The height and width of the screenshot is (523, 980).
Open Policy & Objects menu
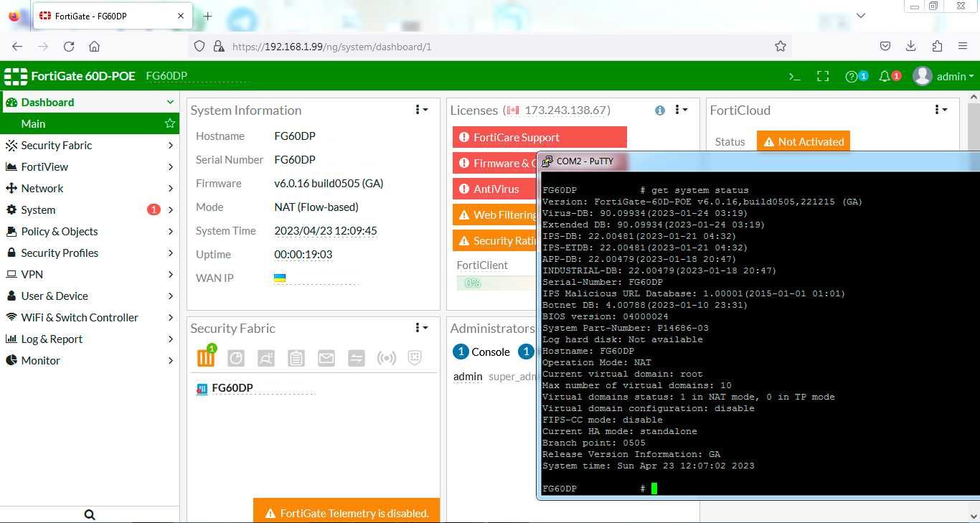90,231
